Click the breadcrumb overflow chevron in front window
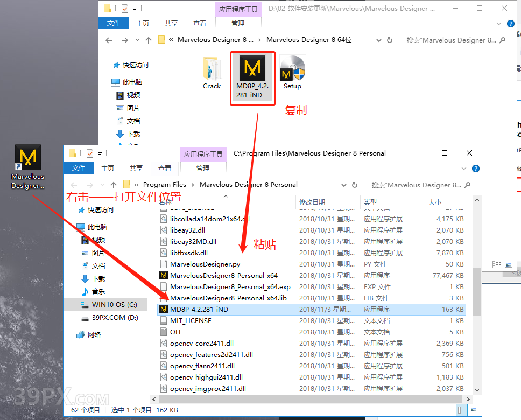 coord(136,185)
